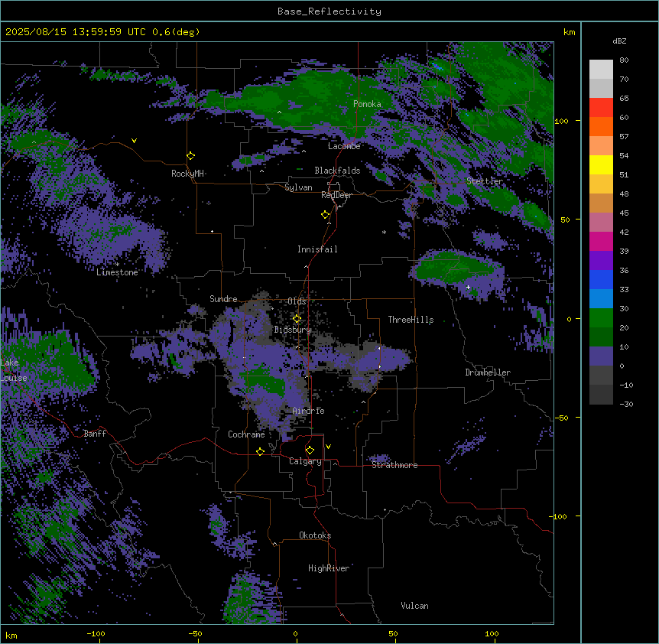Pick the red 65 dBZ legend swatch
Image resolution: width=659 pixels, height=644 pixels.
601,108
